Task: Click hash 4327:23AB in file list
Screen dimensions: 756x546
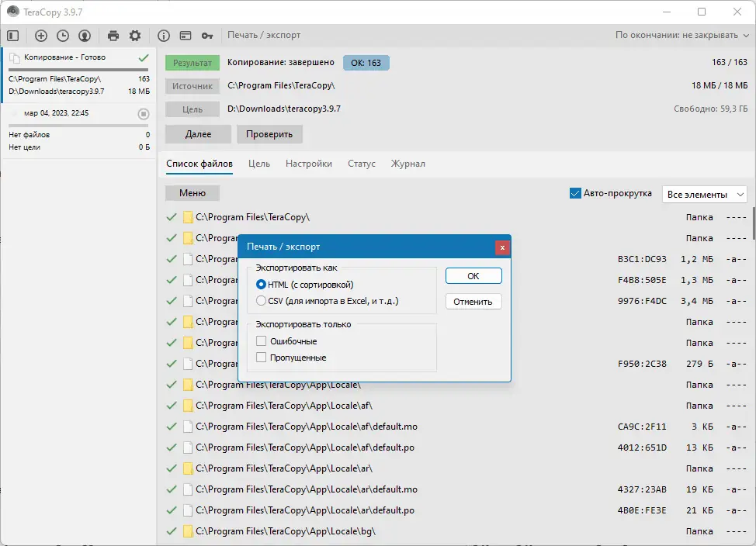Action: click(642, 489)
